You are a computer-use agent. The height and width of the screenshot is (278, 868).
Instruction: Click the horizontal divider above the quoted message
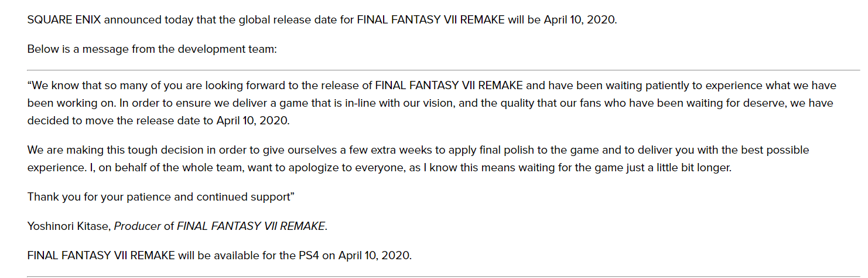433,70
